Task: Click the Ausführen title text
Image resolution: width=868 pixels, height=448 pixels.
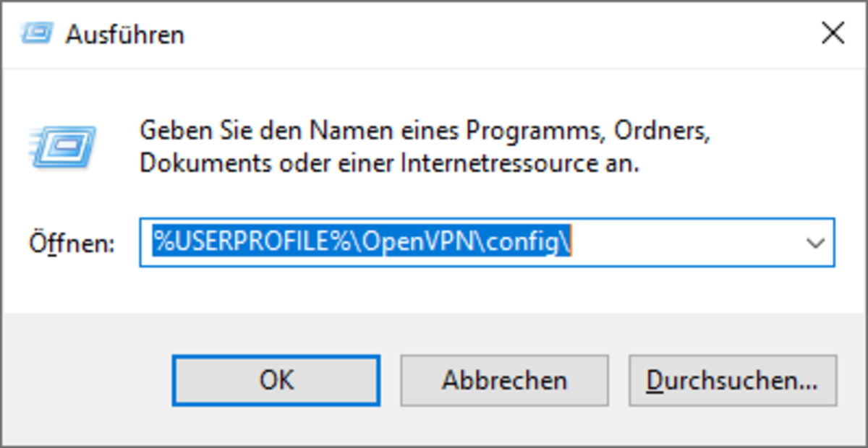Action: coord(124,34)
